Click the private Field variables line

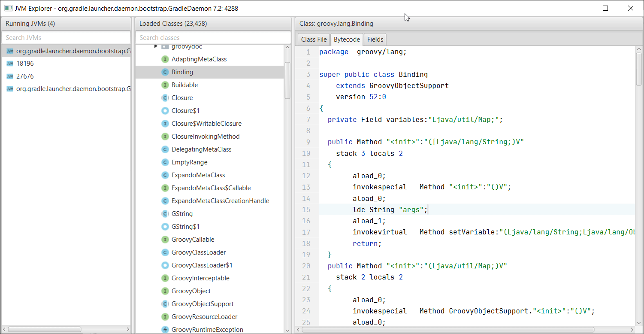pos(415,119)
